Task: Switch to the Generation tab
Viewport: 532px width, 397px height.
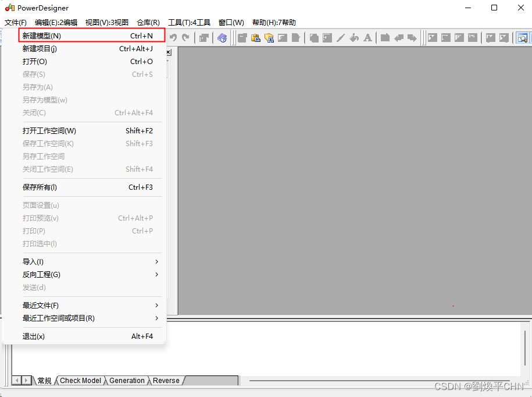Action: tap(127, 381)
